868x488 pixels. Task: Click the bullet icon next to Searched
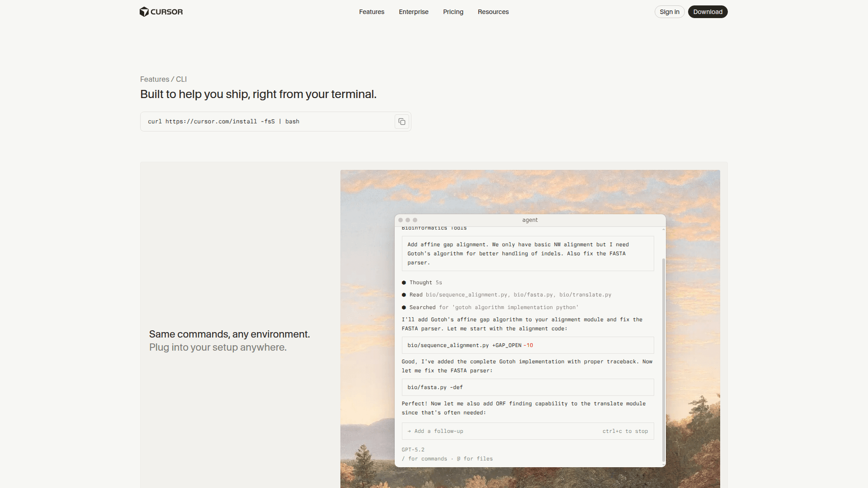[x=404, y=307]
